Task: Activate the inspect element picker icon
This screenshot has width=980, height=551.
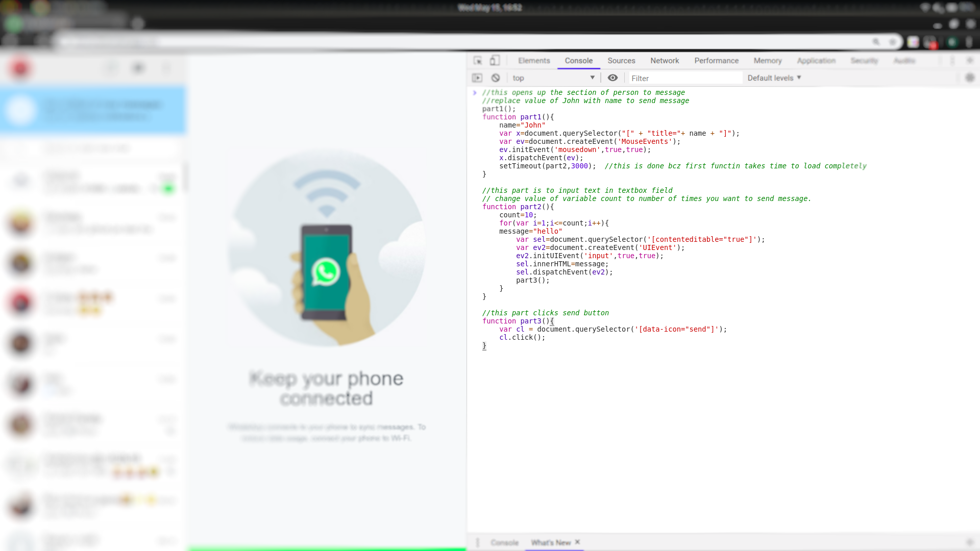Action: 478,61
